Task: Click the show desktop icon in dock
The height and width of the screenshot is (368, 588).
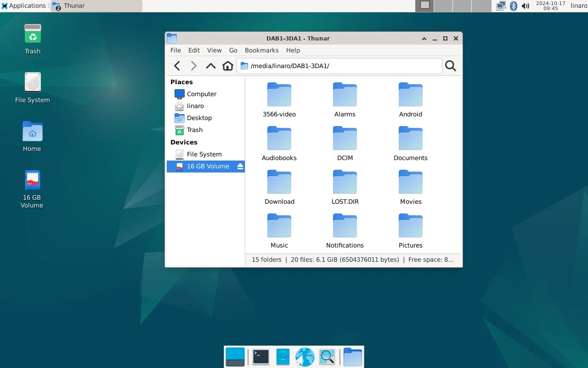Action: [235, 357]
